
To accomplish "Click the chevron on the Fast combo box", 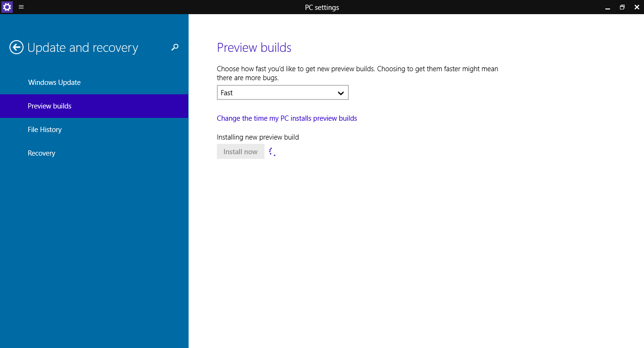I will (x=341, y=92).
